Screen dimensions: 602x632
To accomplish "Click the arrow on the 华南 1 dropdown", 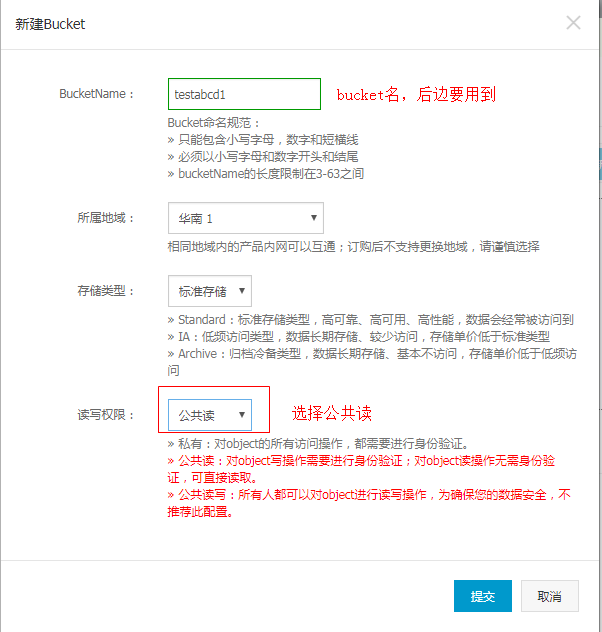I will coord(314,218).
